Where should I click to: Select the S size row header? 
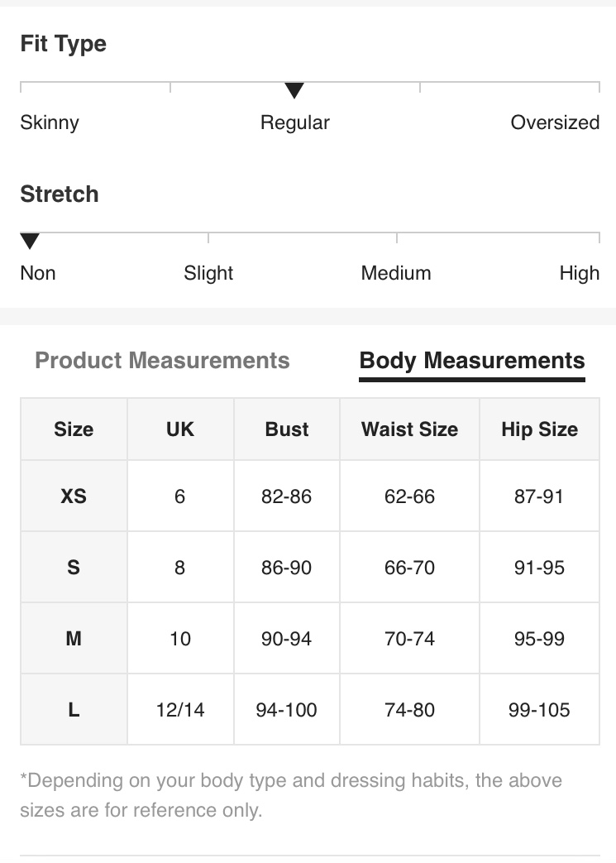[x=74, y=567]
